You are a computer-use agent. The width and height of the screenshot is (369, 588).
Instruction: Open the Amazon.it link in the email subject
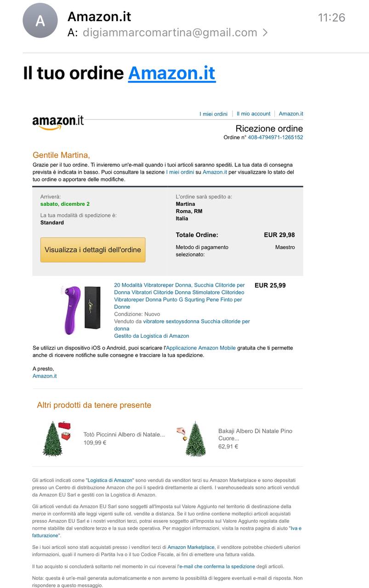(171, 73)
